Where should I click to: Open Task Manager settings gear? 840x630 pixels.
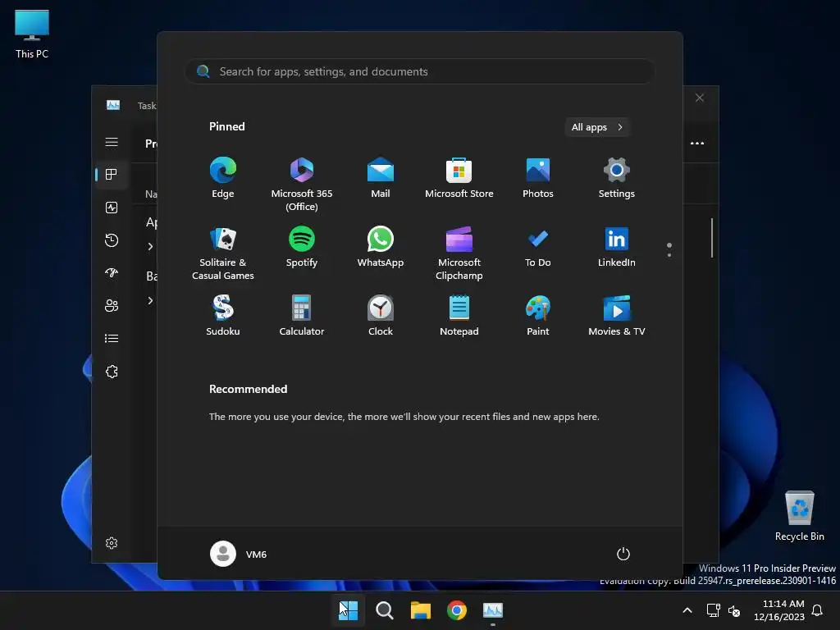[x=112, y=543]
